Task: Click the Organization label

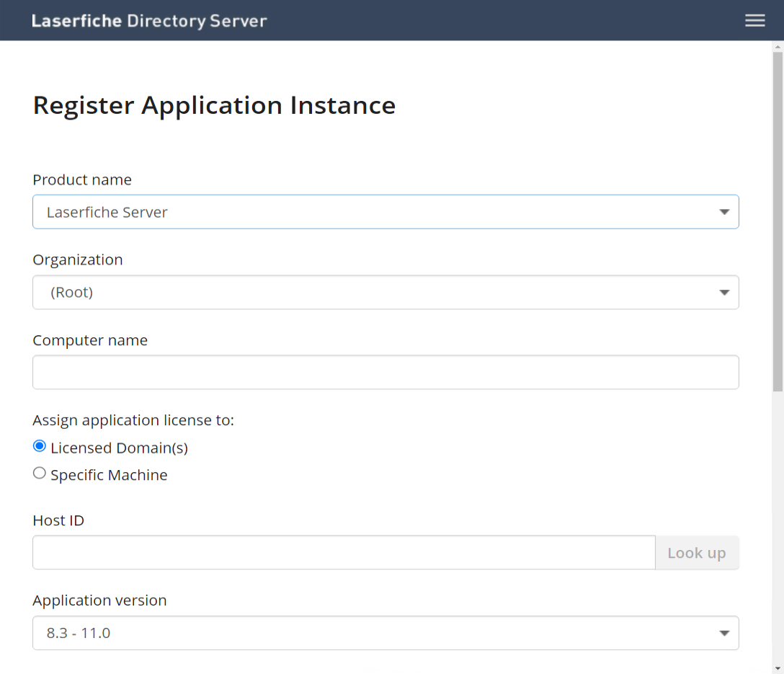Action: [78, 260]
